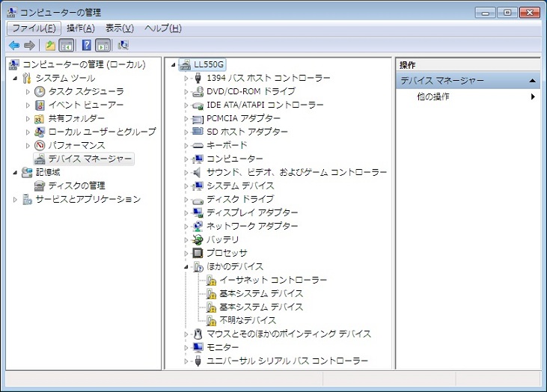Open the 表示(V) menu
The width and height of the screenshot is (547, 392).
pyautogui.click(x=120, y=28)
